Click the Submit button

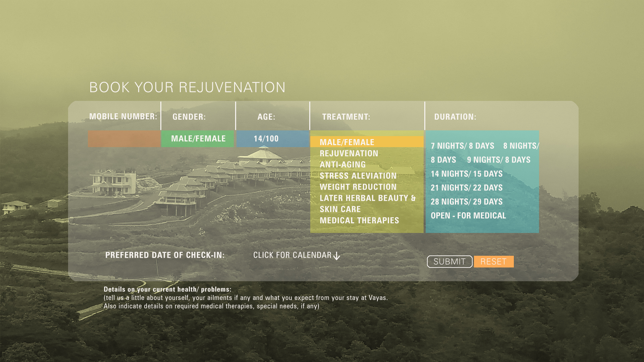coord(449,262)
